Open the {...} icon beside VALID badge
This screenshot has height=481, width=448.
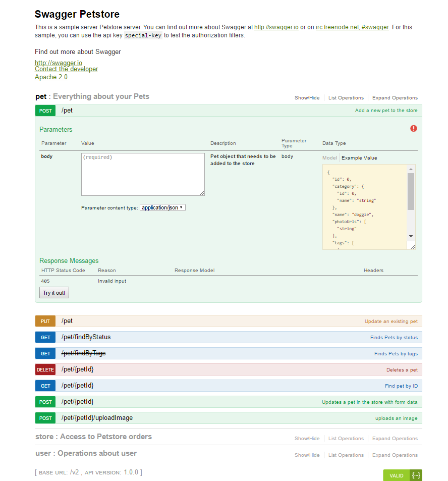416,475
